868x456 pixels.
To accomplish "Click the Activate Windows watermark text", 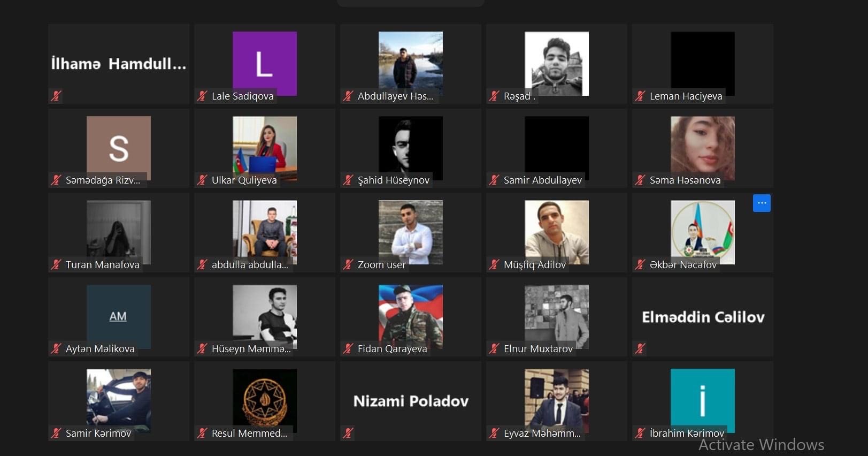I will [761, 445].
